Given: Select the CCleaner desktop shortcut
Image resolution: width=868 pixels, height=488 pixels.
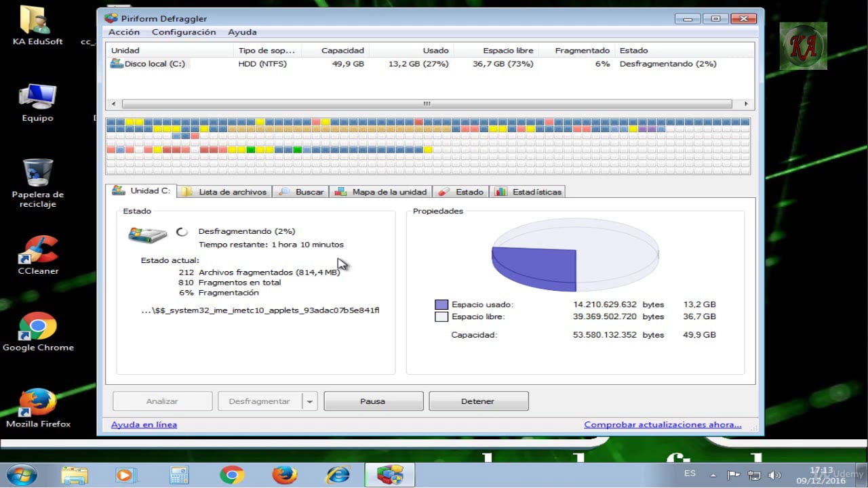Looking at the screenshot, I should point(38,255).
